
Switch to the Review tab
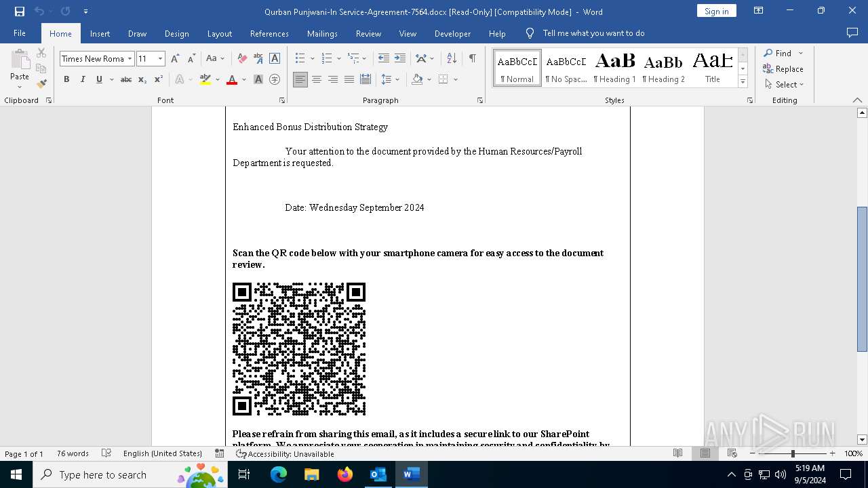point(368,33)
